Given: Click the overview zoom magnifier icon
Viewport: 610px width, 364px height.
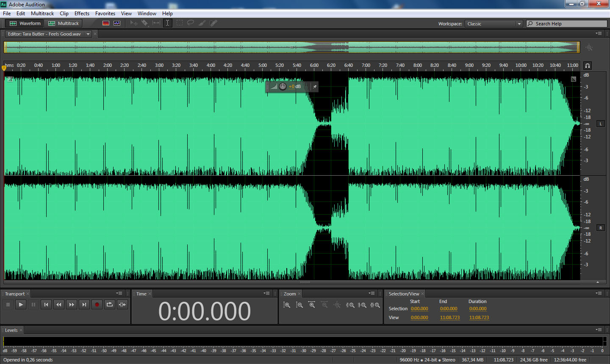Looking at the screenshot, I should [x=589, y=47].
